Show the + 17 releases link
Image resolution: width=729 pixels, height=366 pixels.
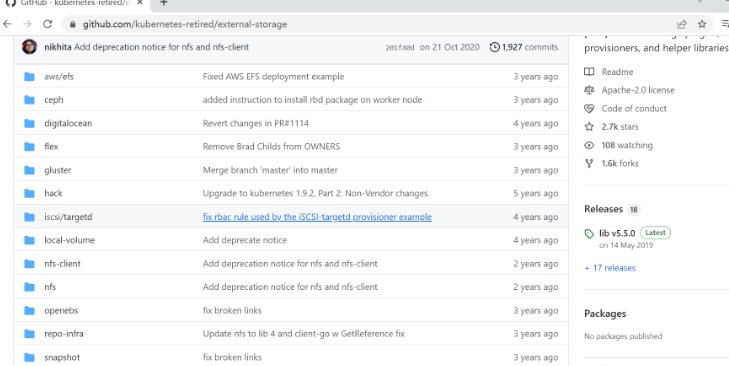(x=610, y=268)
